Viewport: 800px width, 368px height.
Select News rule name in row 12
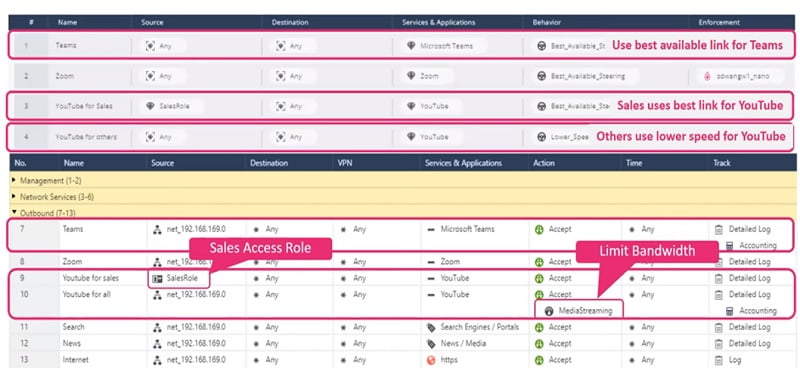click(x=71, y=344)
